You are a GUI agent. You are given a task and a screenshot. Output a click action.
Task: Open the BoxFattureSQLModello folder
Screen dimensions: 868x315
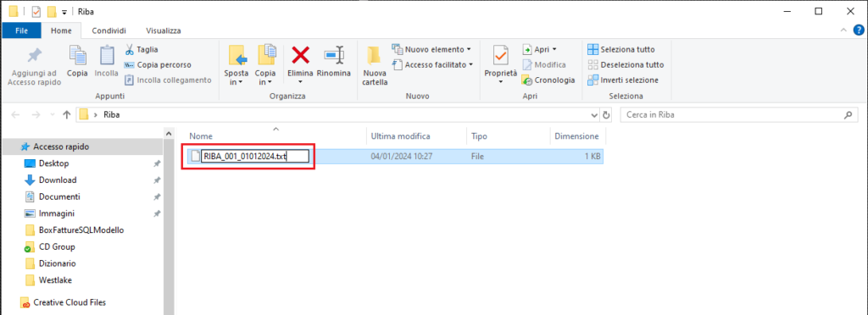point(82,229)
